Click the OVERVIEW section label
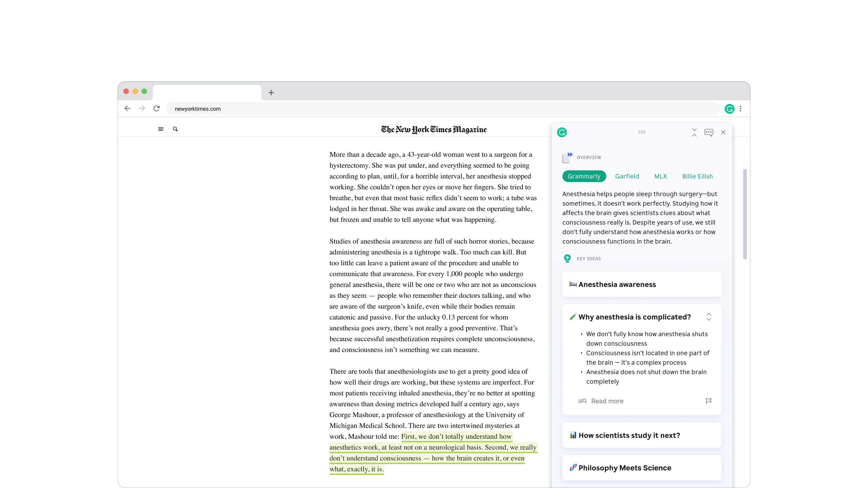868x488 pixels. (x=589, y=157)
